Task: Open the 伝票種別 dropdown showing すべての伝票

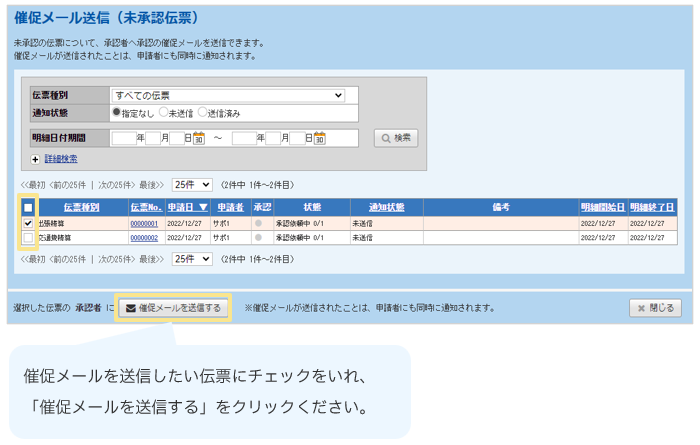Action: 228,95
